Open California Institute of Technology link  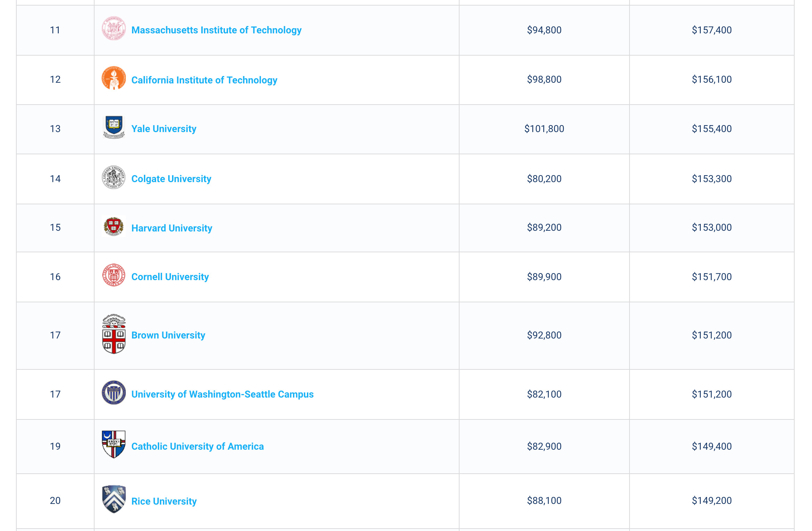204,80
